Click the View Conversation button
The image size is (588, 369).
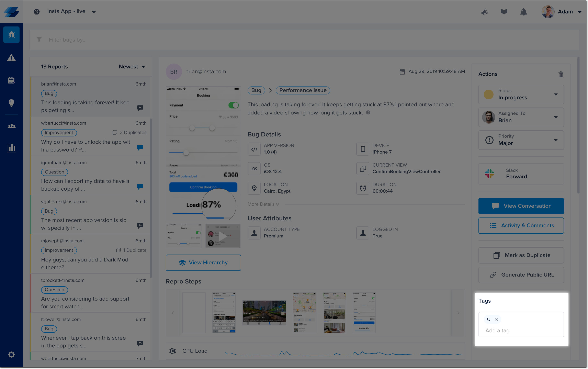(521, 206)
